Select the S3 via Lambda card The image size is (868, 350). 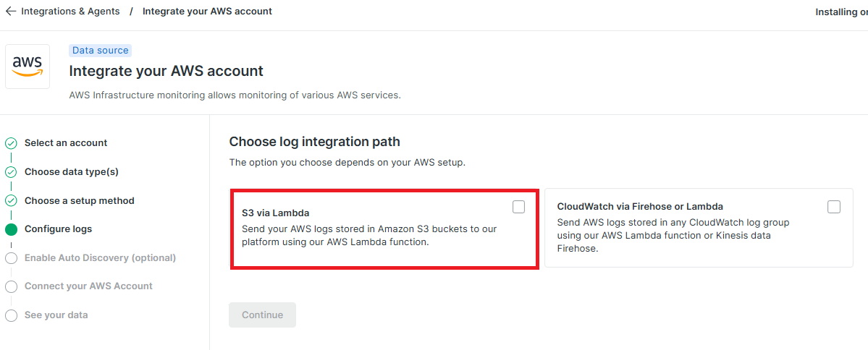[384, 229]
